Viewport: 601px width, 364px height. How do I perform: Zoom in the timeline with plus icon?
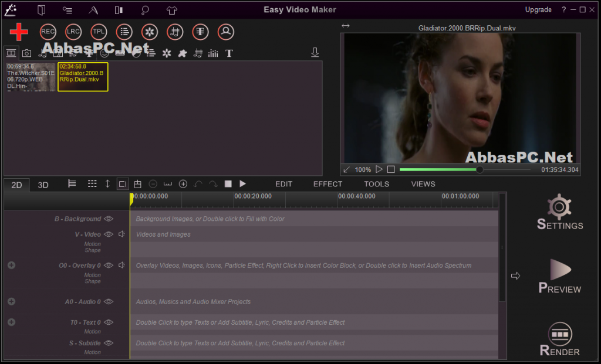tap(183, 184)
